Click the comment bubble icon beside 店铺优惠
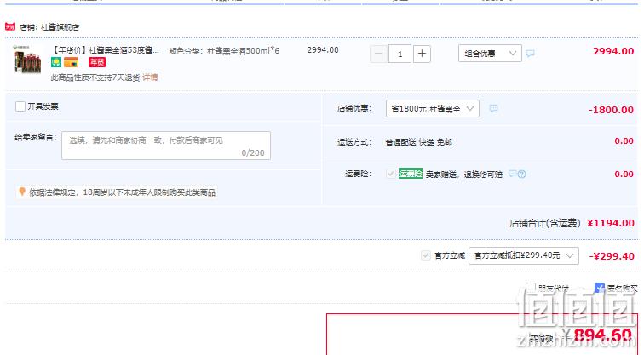The height and width of the screenshot is (355, 644). (x=493, y=108)
